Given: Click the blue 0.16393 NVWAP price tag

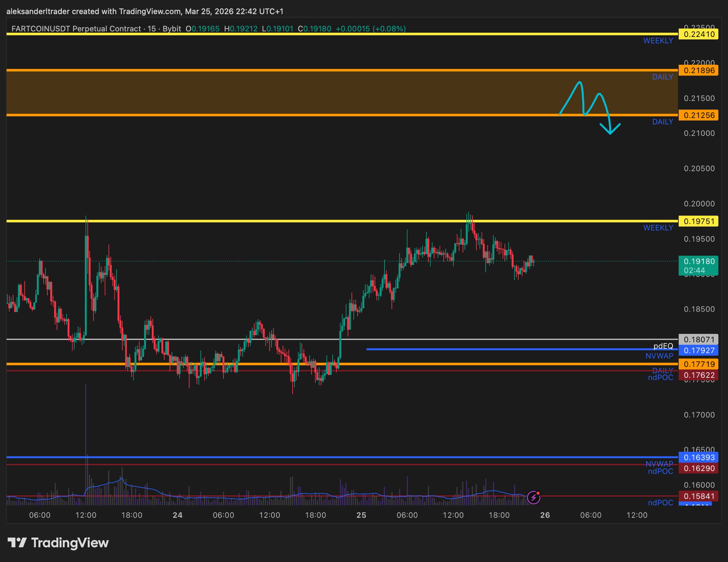Looking at the screenshot, I should click(698, 457).
